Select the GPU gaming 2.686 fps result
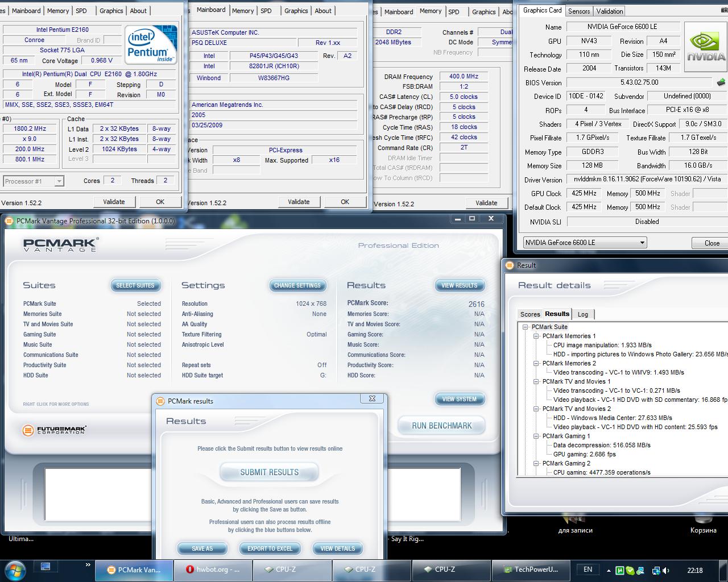 (x=585, y=454)
